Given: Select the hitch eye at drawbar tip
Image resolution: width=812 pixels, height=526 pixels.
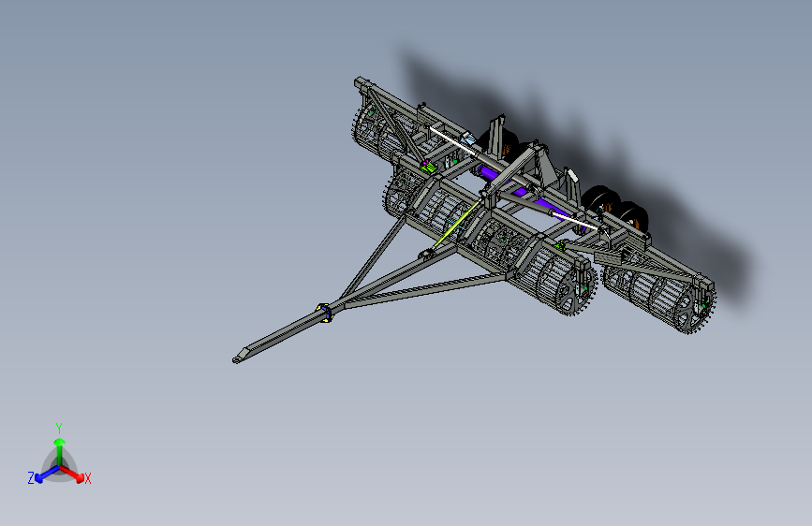Looking at the screenshot, I should [x=238, y=358].
